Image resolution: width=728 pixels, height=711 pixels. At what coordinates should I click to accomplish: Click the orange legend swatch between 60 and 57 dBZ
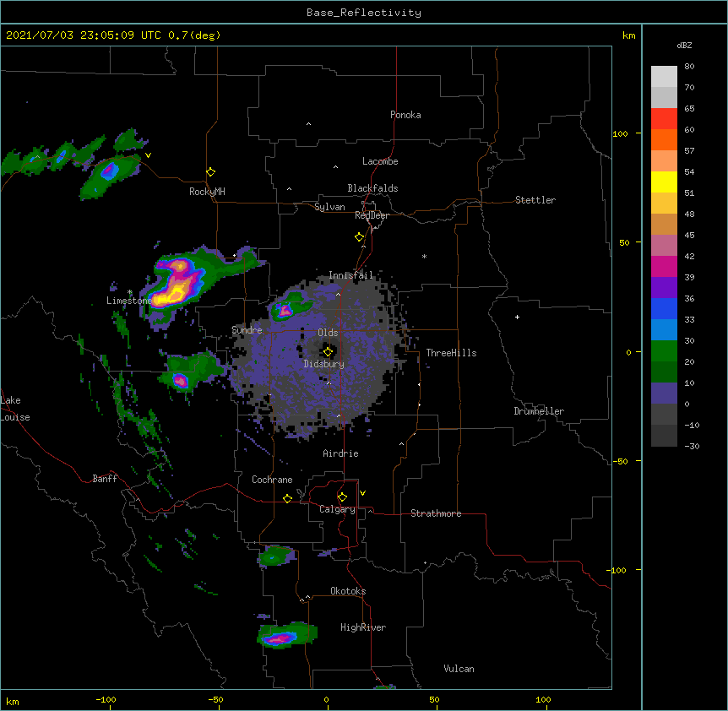[664, 139]
